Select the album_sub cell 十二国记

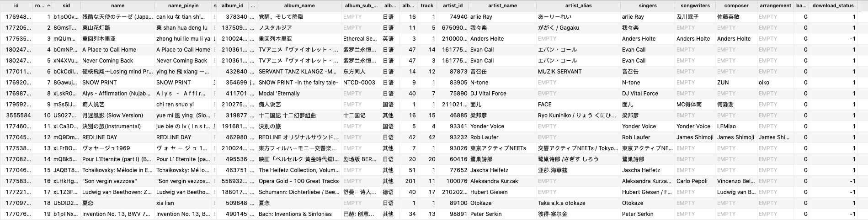(354, 115)
